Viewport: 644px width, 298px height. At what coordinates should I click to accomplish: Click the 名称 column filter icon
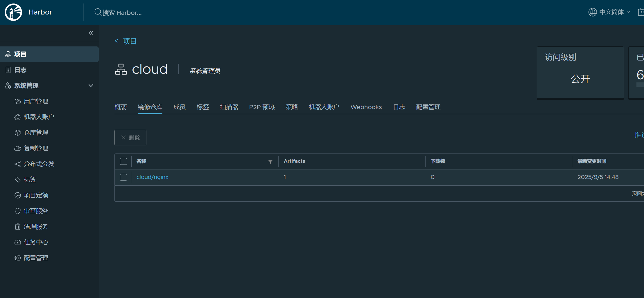pos(270,162)
